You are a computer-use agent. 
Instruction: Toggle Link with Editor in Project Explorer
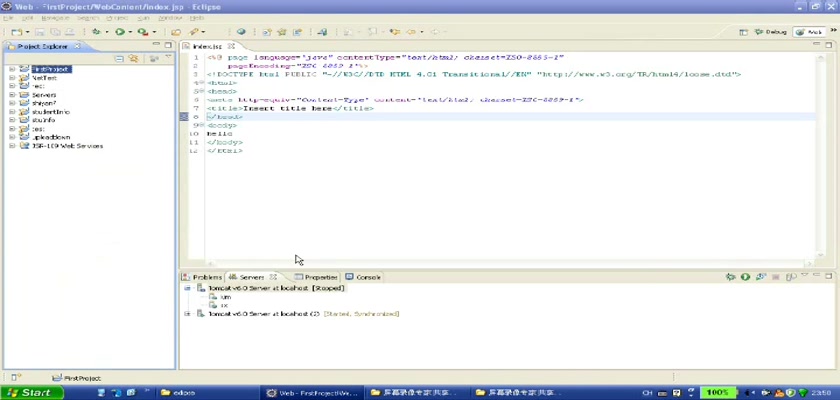click(132, 59)
